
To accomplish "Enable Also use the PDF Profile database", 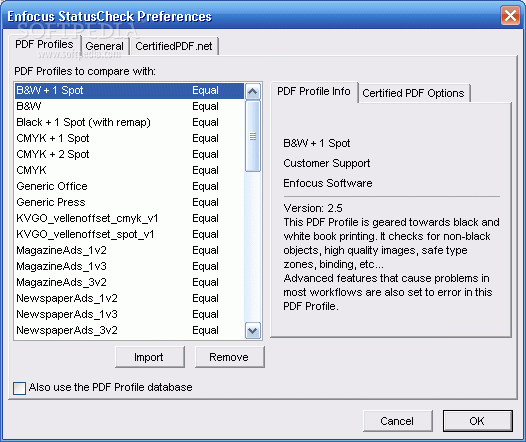I will point(19,388).
